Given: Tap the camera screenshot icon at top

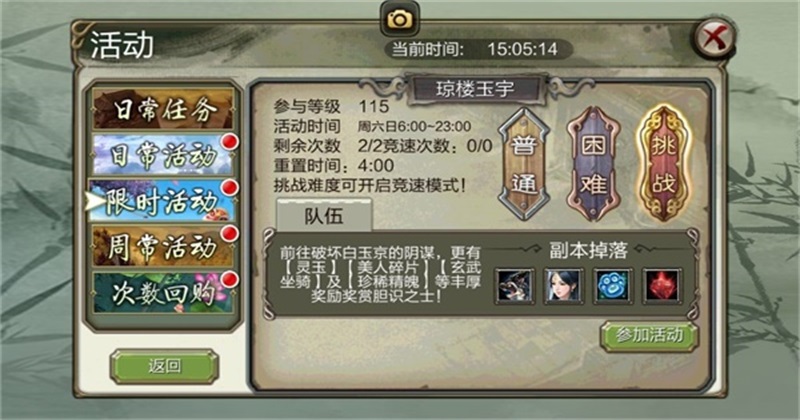Looking at the screenshot, I should tap(399, 18).
